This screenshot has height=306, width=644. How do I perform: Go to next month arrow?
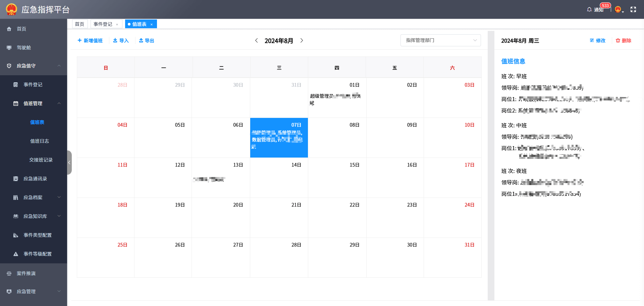302,41
